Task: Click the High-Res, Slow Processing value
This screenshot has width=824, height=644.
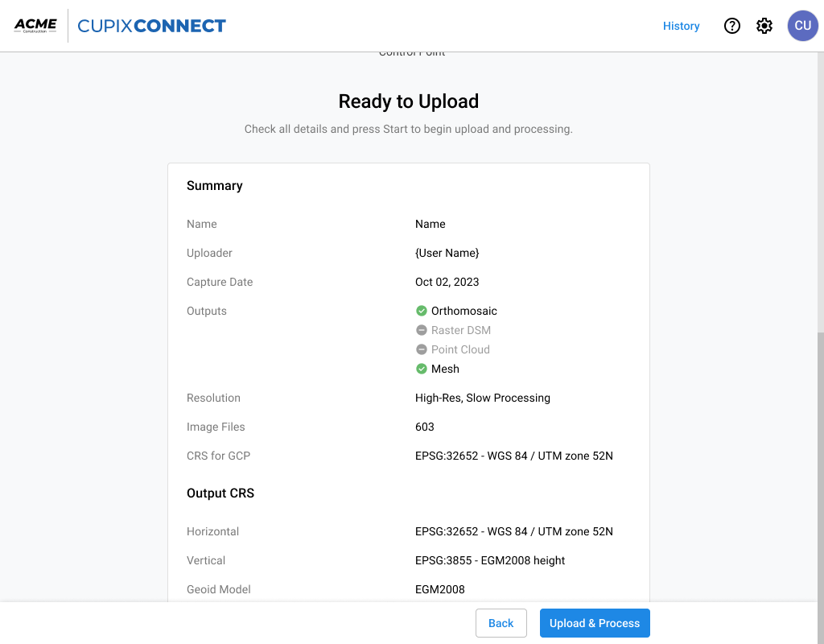Action: click(483, 398)
